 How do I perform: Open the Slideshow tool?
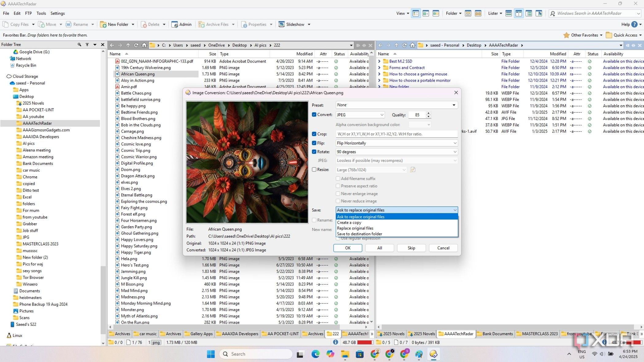pyautogui.click(x=292, y=24)
